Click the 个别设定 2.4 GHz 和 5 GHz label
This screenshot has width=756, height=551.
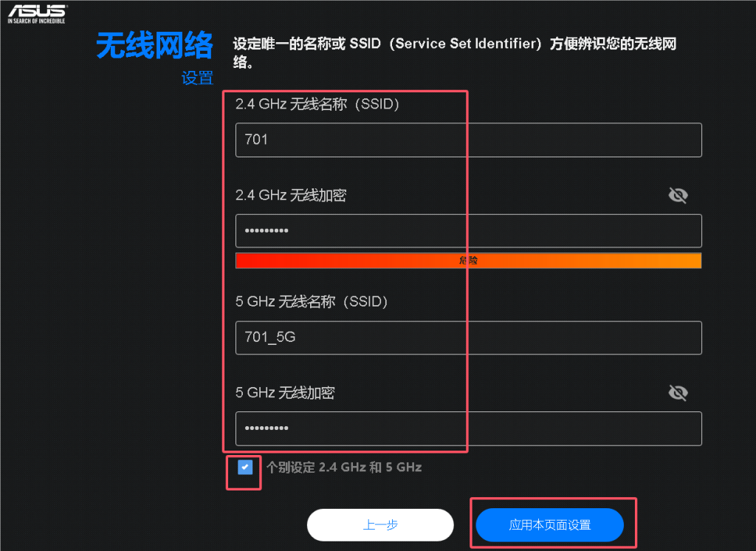pyautogui.click(x=344, y=467)
